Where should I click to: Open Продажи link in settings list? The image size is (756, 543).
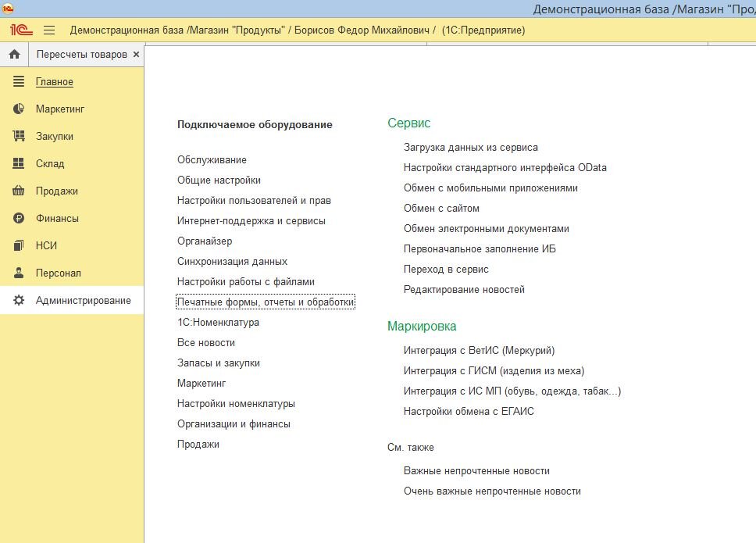[x=198, y=444]
